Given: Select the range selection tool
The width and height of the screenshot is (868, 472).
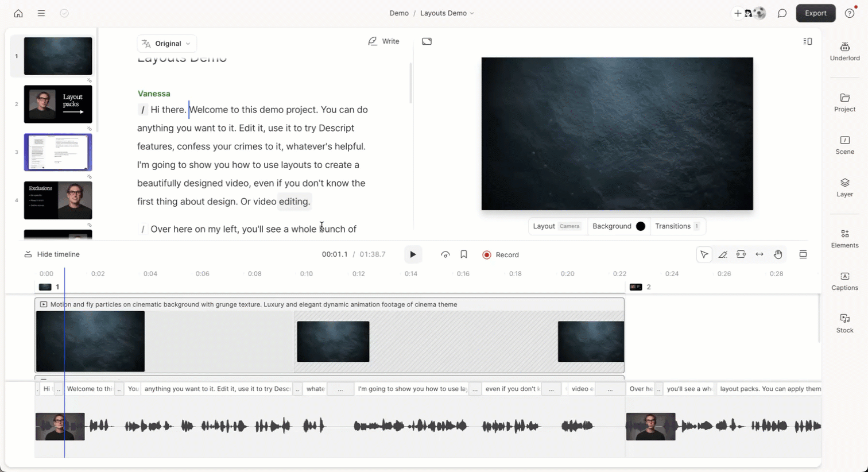Looking at the screenshot, I should 741,254.
